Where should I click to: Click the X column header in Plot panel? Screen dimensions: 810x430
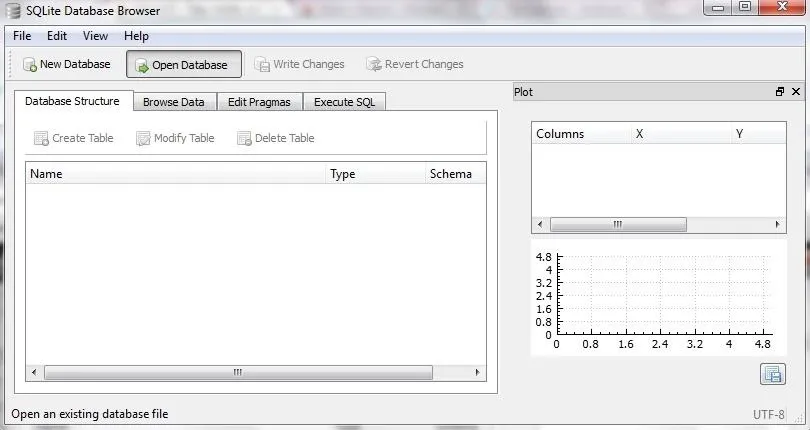pyautogui.click(x=681, y=133)
